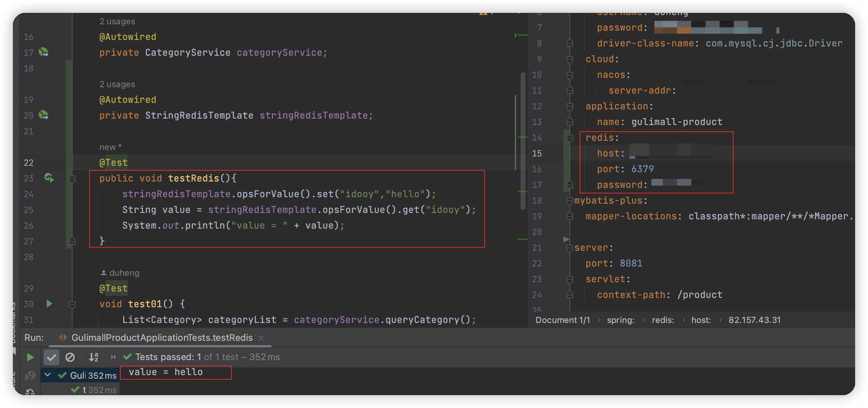
Task: Click the warning indicator atop the Java editor
Action: [483, 14]
